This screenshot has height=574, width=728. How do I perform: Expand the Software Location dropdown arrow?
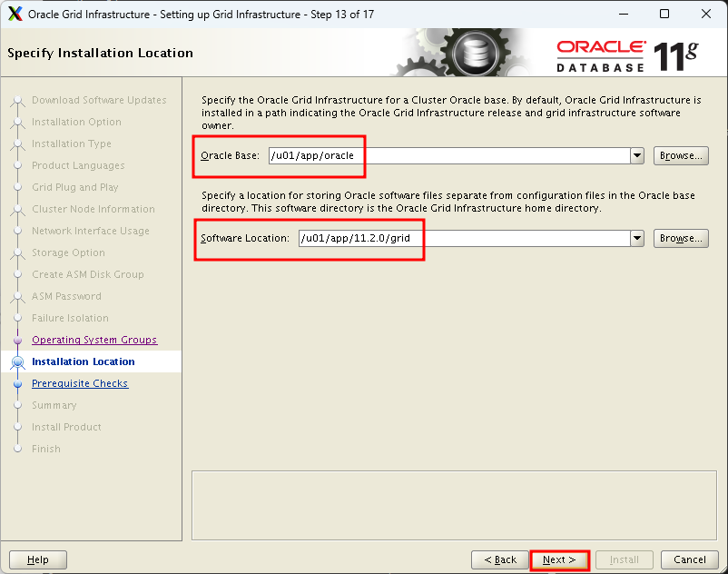click(x=637, y=238)
